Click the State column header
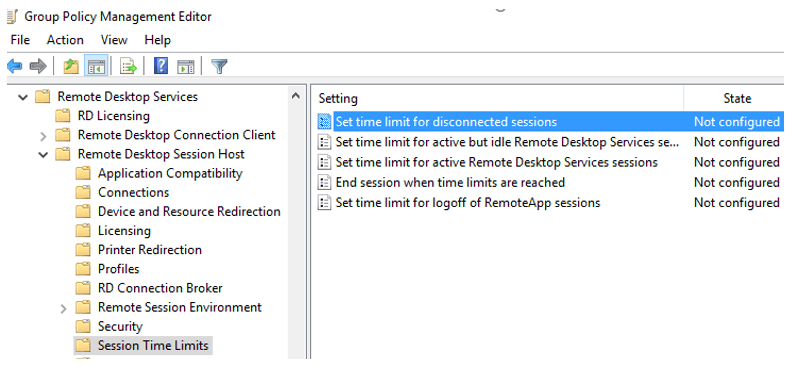The image size is (793, 369). tap(736, 98)
